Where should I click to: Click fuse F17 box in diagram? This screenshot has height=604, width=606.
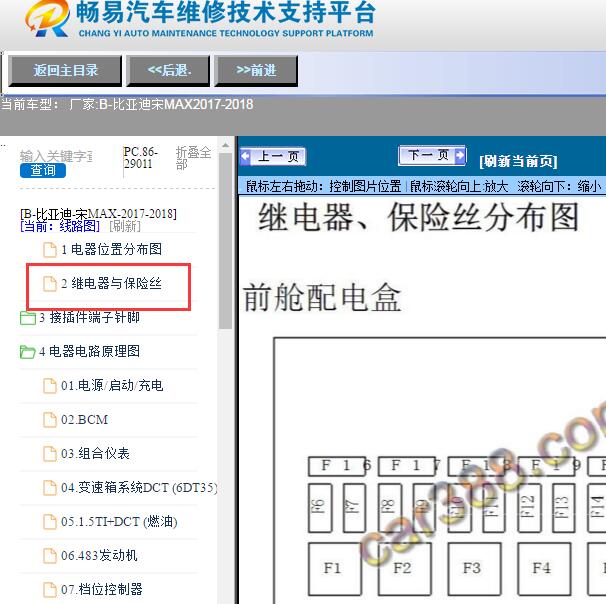click(x=407, y=466)
